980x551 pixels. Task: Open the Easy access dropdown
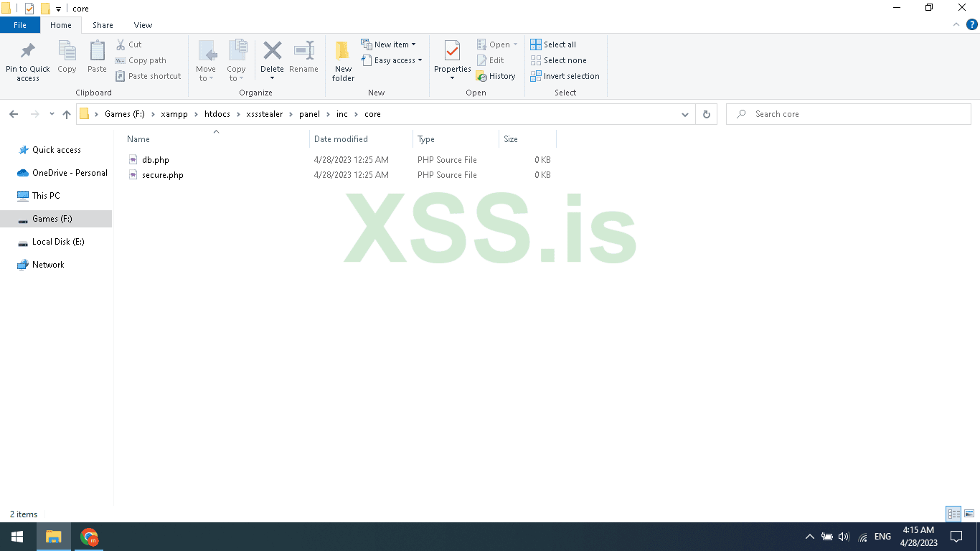pos(392,60)
